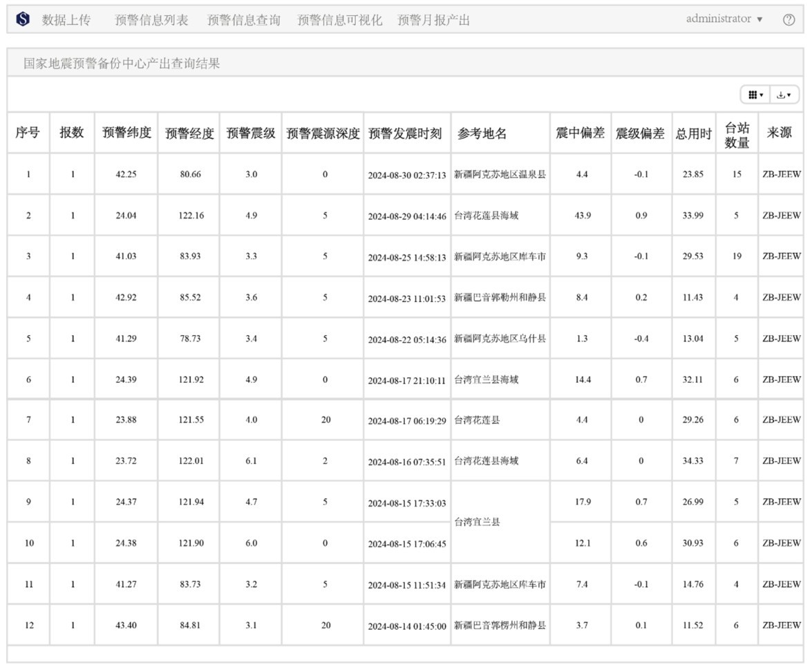Screen dimensions: 812x667
Task: Open the 数据上传 menu
Action: (x=66, y=20)
